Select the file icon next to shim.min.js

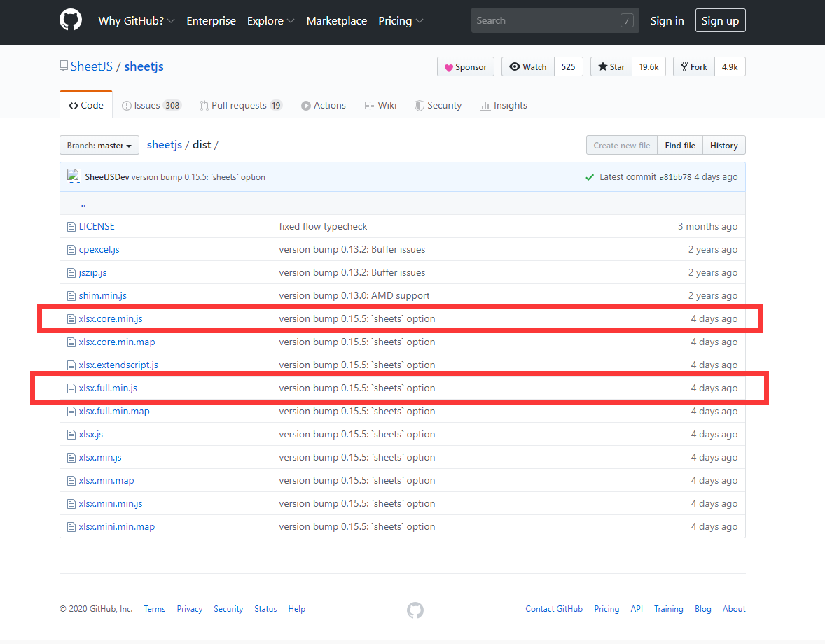(x=71, y=296)
